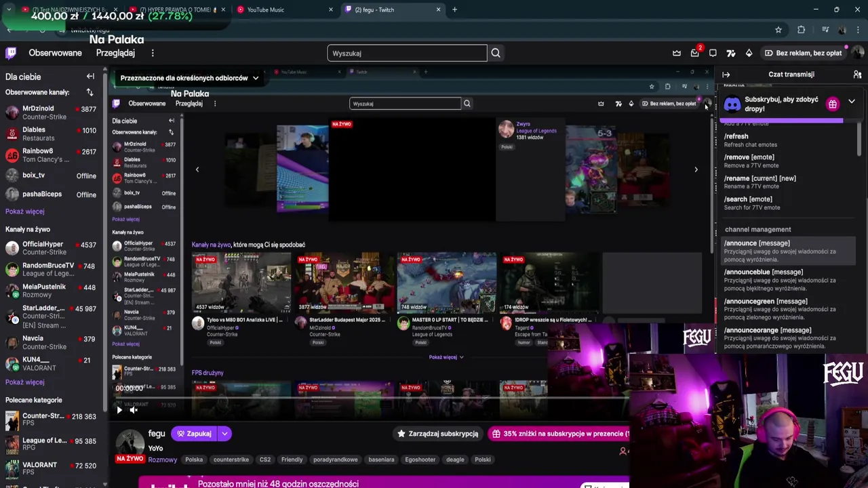This screenshot has height=488, width=868.
Task: Show more live channels under KUN4
Action: (25, 382)
